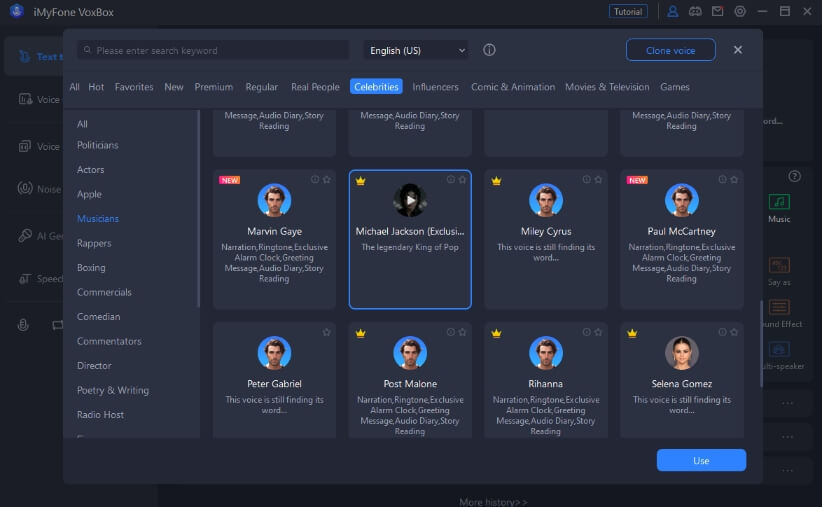Screen dimensions: 822x507
Task: Open info icon on Rihanna card
Action: tap(586, 332)
